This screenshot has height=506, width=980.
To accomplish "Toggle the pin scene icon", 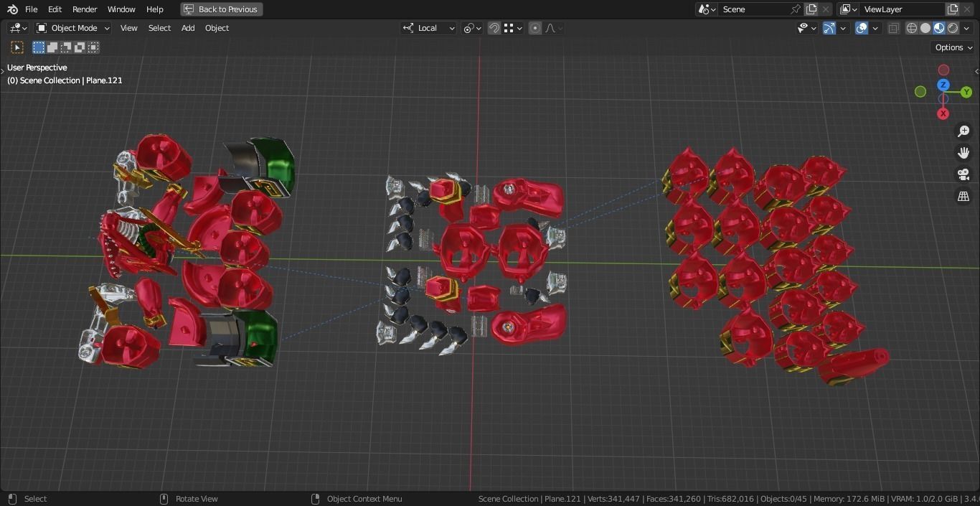I will point(796,9).
